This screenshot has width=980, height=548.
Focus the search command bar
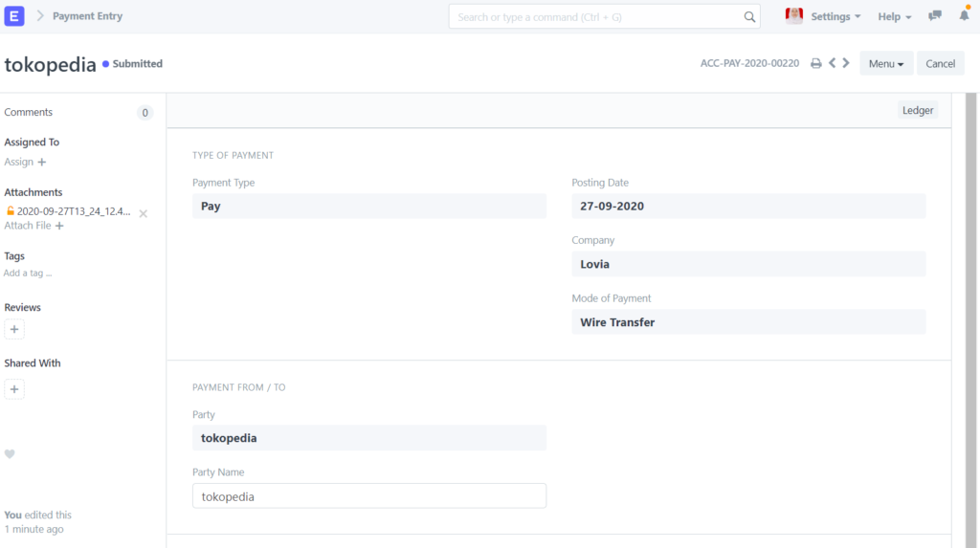click(605, 17)
